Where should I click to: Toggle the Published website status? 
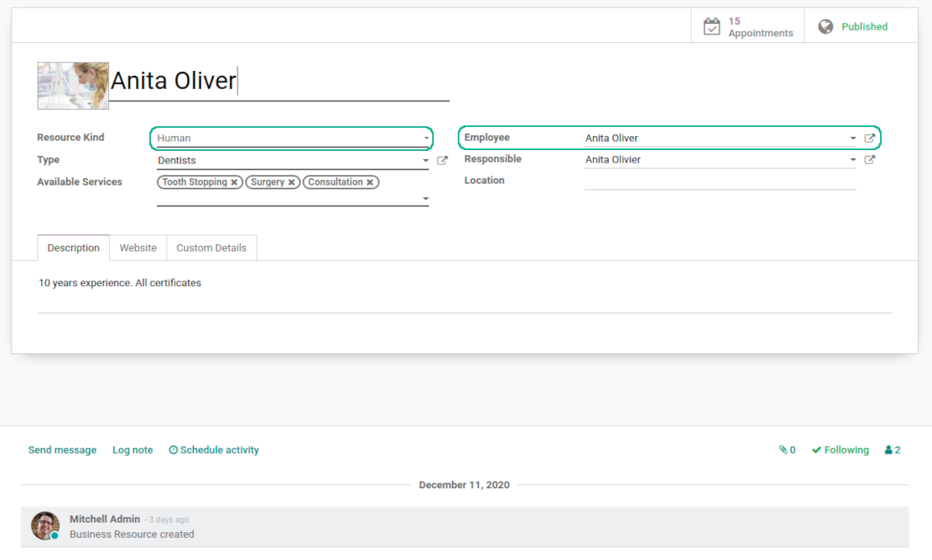coord(853,27)
